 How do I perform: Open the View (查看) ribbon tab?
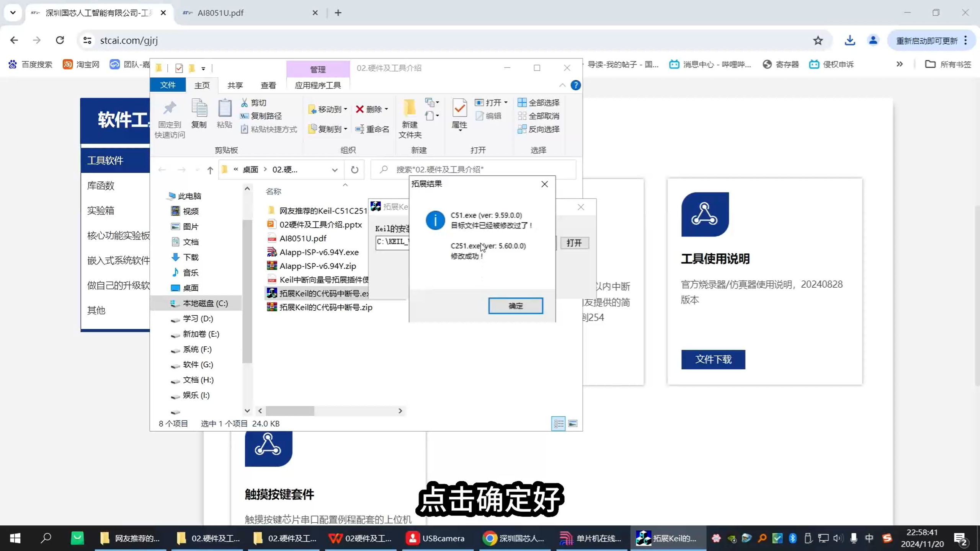coord(268,85)
